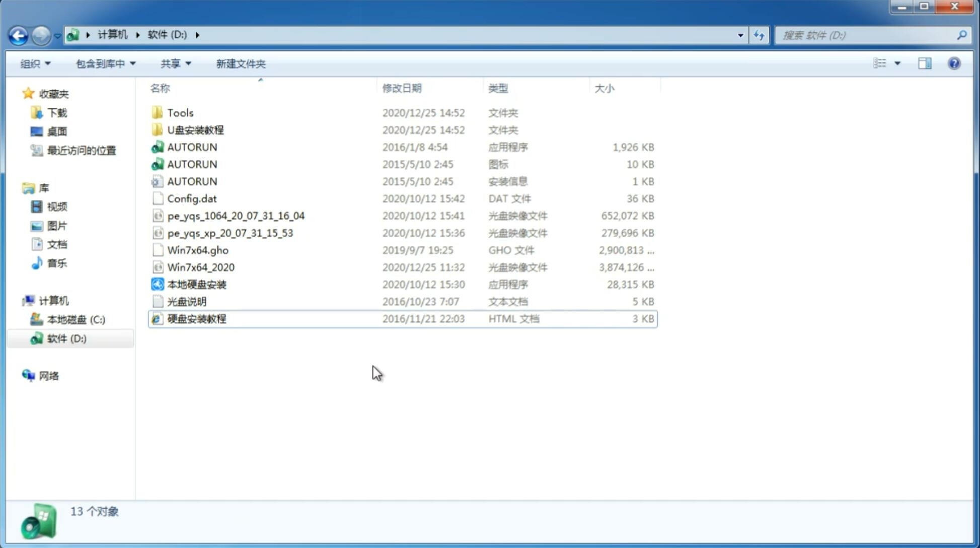The image size is (980, 548).
Task: Open Config.dat file
Action: coord(192,198)
